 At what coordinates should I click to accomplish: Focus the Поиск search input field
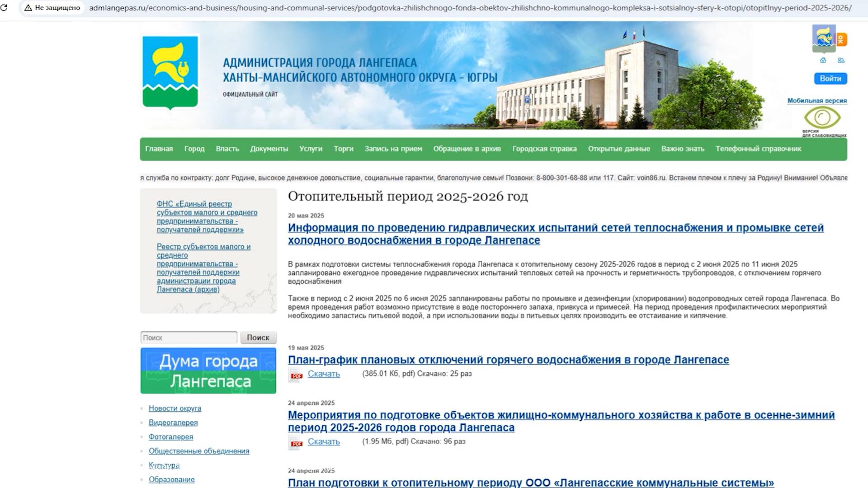tap(189, 338)
